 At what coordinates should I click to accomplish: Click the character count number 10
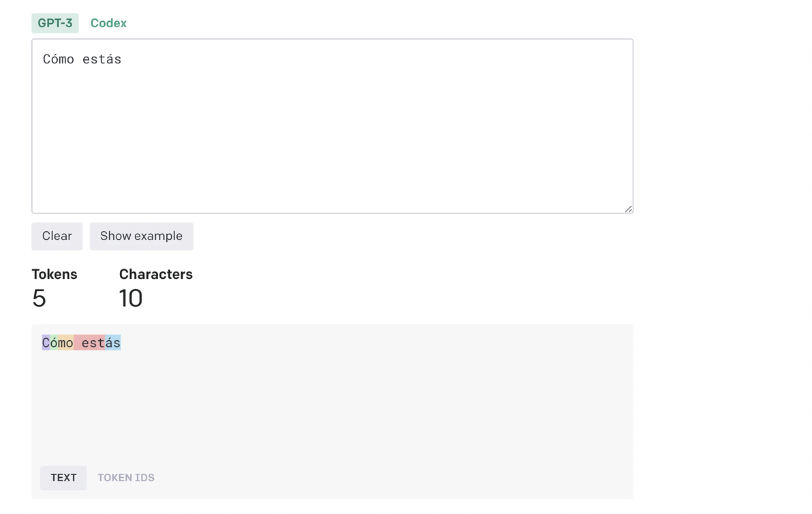[131, 299]
